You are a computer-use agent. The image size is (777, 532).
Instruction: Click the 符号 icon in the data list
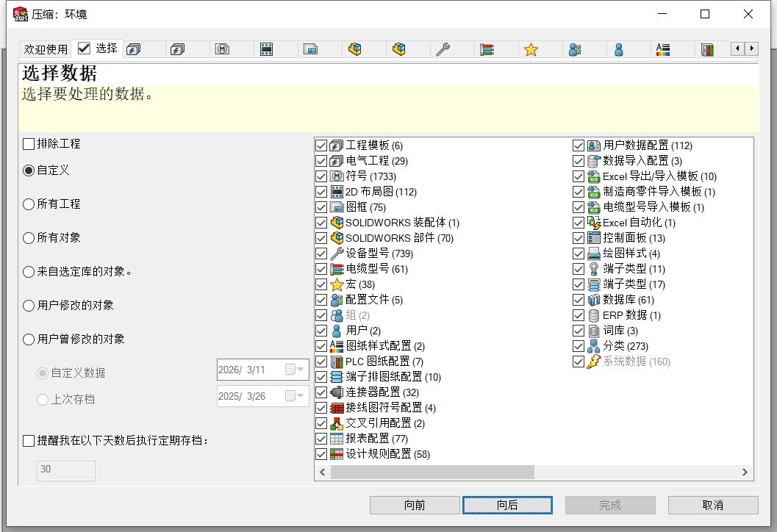coord(337,176)
